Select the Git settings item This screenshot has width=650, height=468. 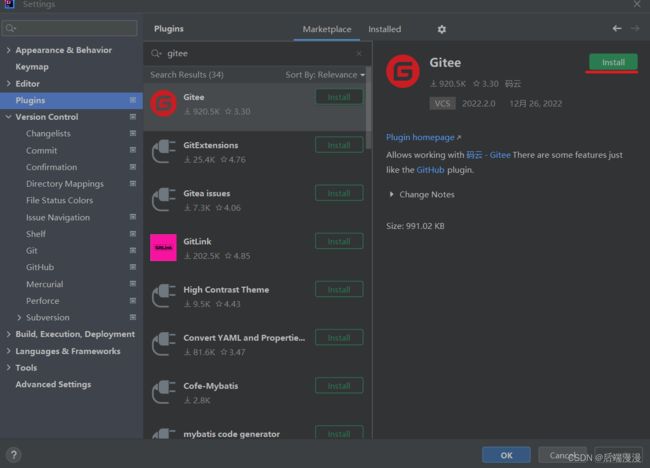[32, 250]
